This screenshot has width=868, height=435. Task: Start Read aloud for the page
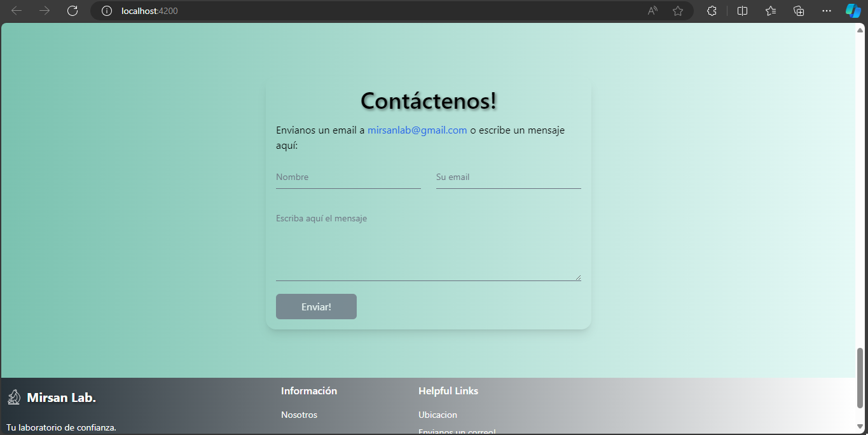point(652,10)
